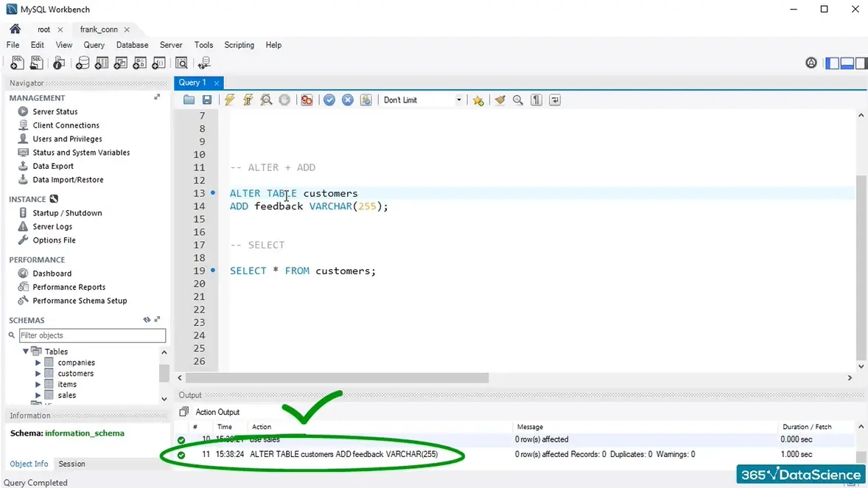The width and height of the screenshot is (868, 488).
Task: Click the Rollback transaction X icon
Action: point(348,100)
